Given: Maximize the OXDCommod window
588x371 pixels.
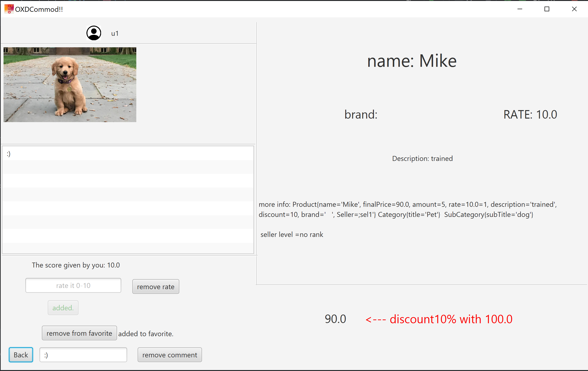Looking at the screenshot, I should [547, 9].
